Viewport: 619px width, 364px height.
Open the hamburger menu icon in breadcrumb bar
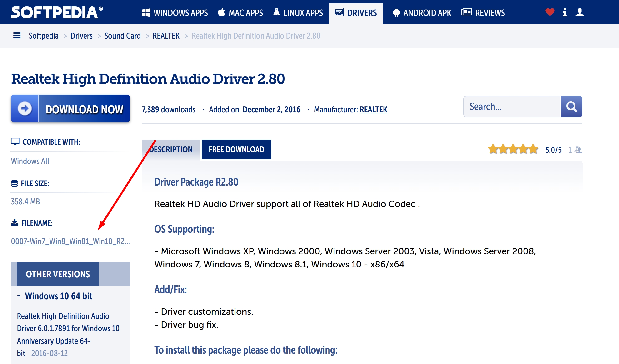point(17,36)
